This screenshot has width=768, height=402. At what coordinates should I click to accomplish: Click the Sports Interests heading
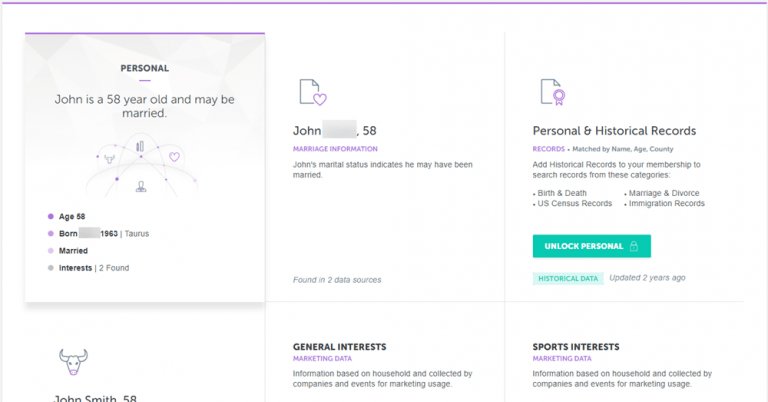(576, 347)
